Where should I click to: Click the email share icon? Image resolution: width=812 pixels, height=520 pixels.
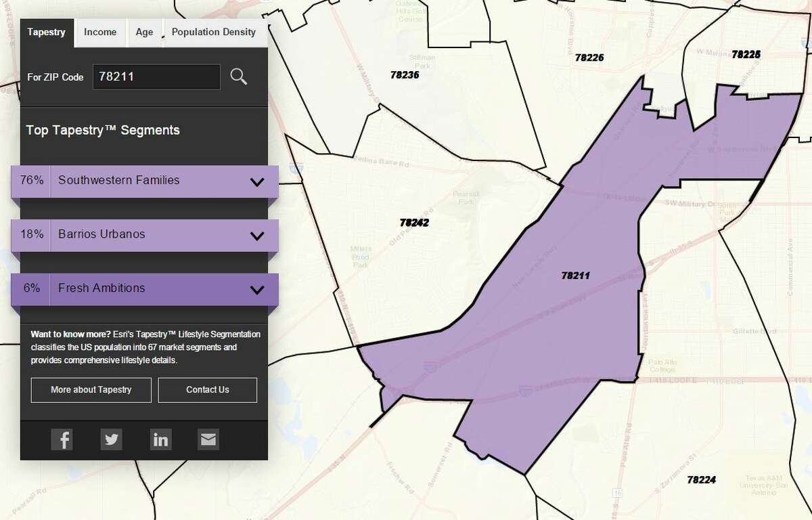(208, 439)
